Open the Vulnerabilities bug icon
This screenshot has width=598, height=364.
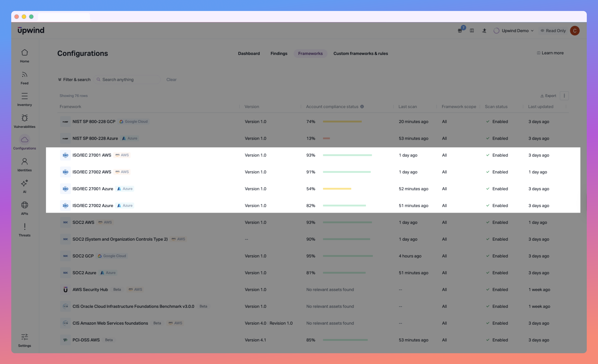tap(25, 118)
